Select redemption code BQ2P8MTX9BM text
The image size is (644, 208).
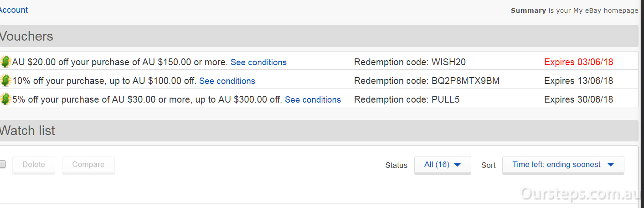(465, 81)
